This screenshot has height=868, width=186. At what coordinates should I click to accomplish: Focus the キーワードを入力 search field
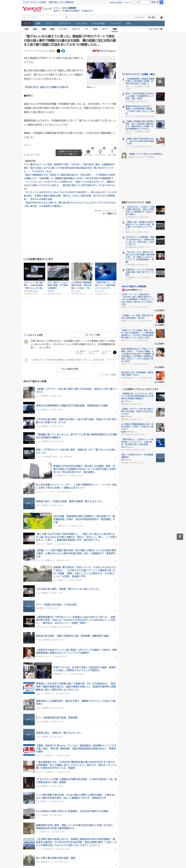pyautogui.click(x=44, y=18)
